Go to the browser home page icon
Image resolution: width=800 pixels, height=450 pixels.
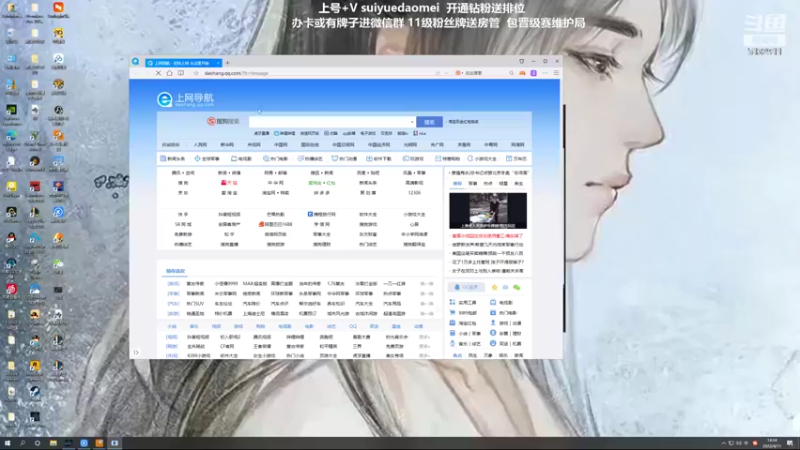pos(169,73)
